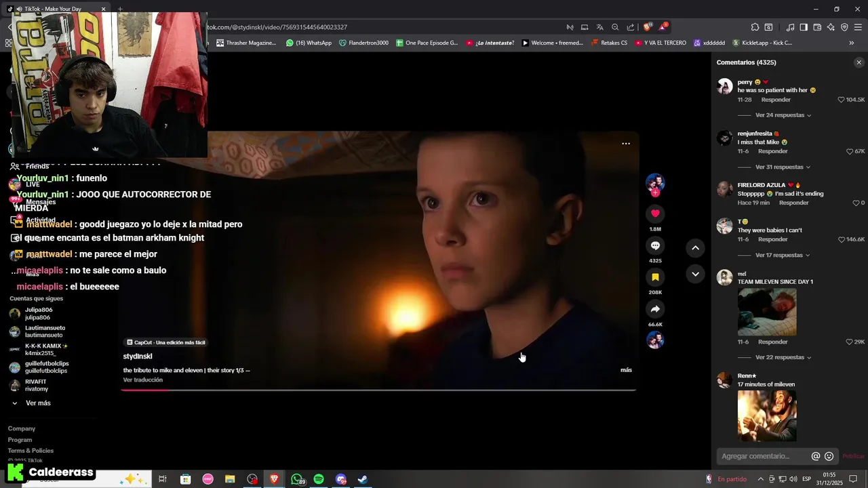The image size is (868, 488).
Task: Open stydinskl creator profile name
Action: (x=138, y=357)
